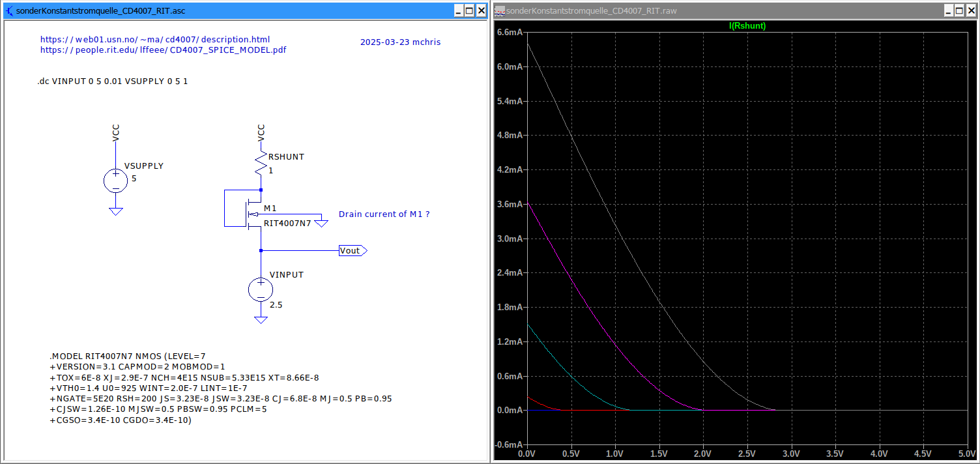Select the VSUPPLY voltage source symbol

tap(115, 180)
